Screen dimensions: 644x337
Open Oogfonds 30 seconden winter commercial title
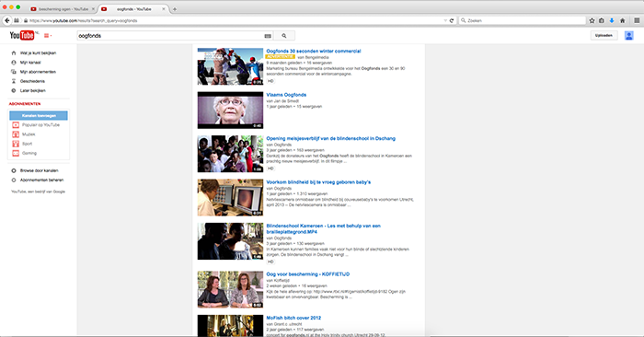click(314, 51)
